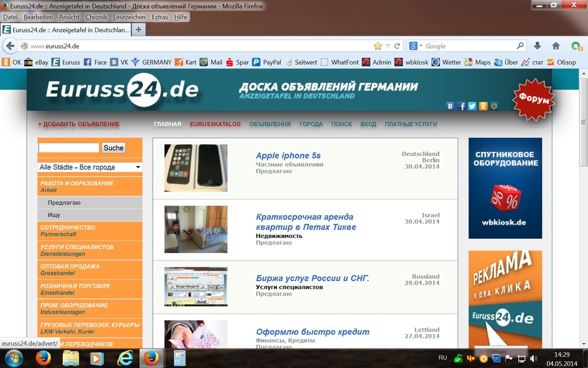Image resolution: width=588 pixels, height=368 pixels.
Task: Click + ДОБАВИТЬ ОБЪЯВЛЕНИЕ link
Action: point(79,124)
